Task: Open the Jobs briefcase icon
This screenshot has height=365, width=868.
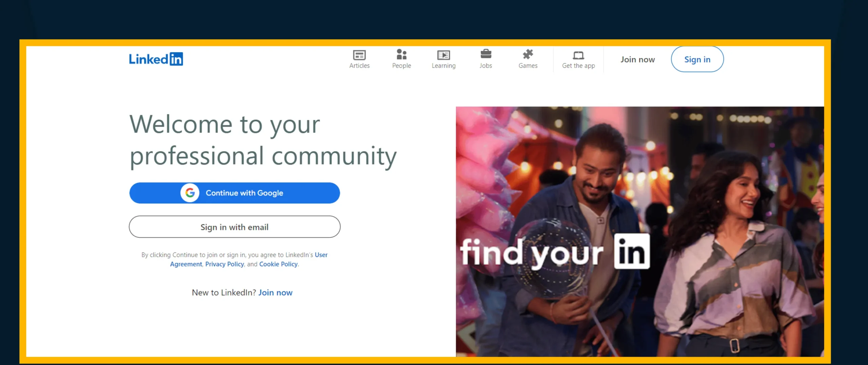Action: point(486,54)
